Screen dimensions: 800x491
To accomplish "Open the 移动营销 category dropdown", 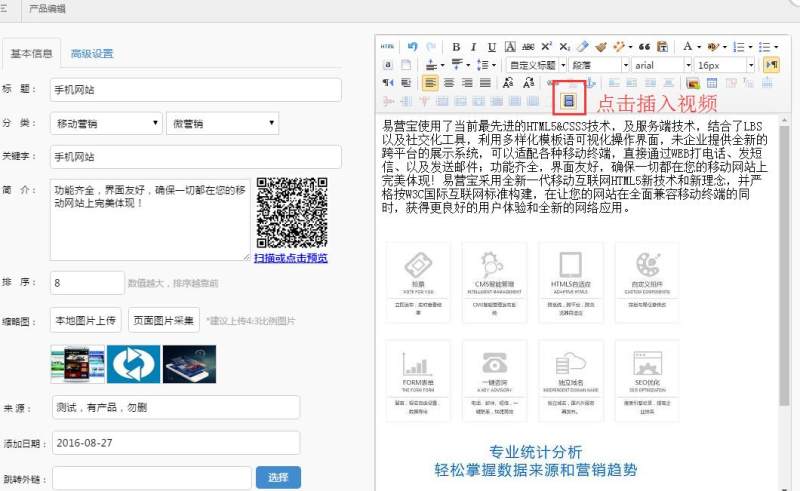I will tap(106, 123).
